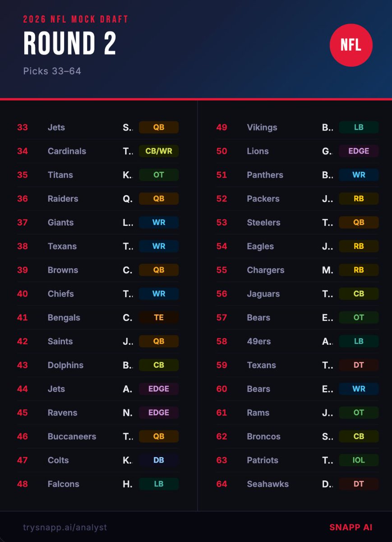Click the EDGE badge for Ravens
This screenshot has height=542, width=392.
pos(159,412)
